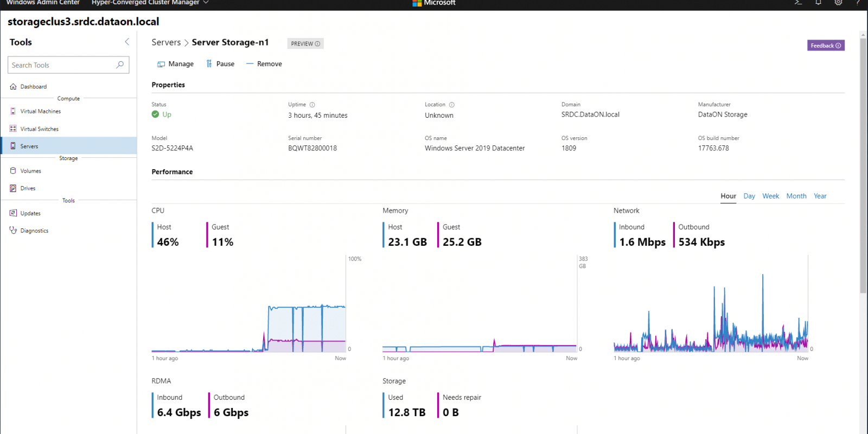Open PowerShell console icon in header
This screenshot has width=868, height=434.
click(x=798, y=3)
